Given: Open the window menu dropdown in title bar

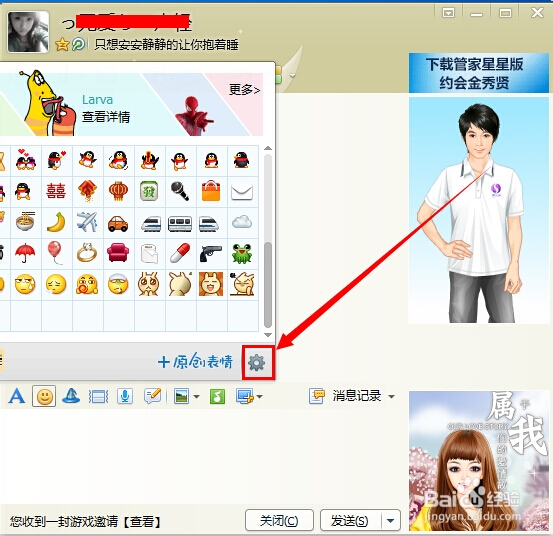Looking at the screenshot, I should coord(449,13).
